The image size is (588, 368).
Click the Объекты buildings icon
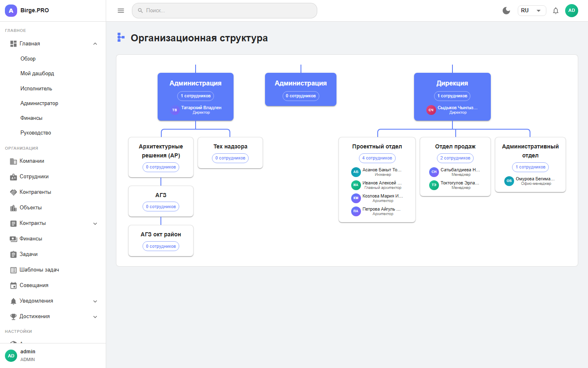pyautogui.click(x=13, y=207)
